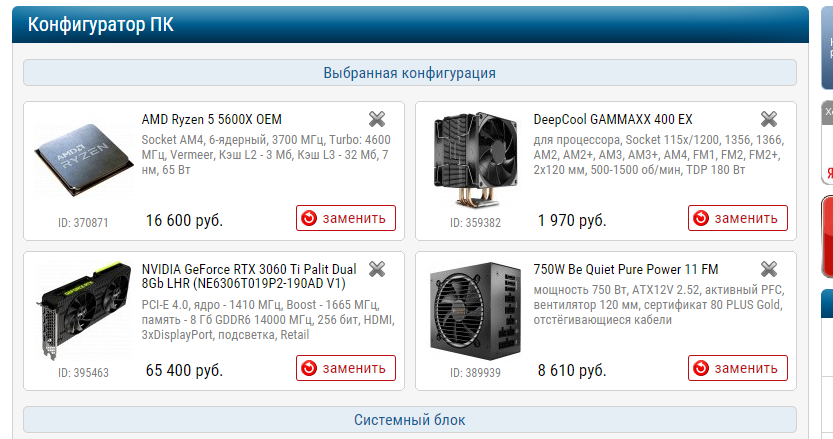Collapse the Выбранная конфигурация section header
This screenshot has height=439, width=833.
(x=410, y=73)
